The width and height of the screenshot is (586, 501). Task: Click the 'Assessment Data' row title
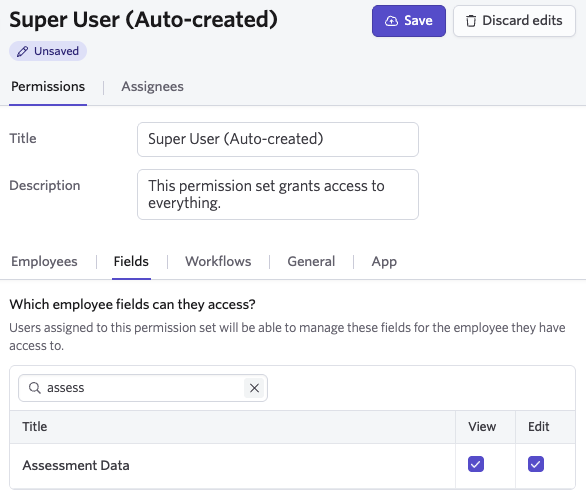click(x=76, y=466)
